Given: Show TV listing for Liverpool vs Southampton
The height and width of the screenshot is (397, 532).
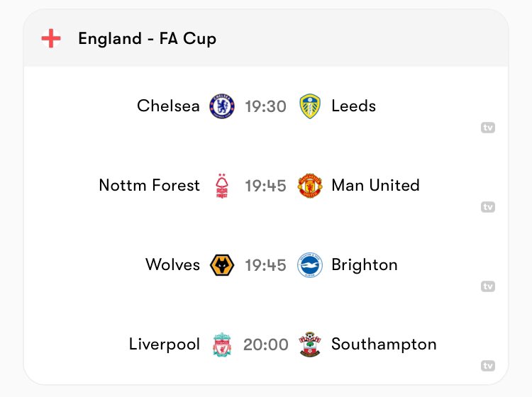Looking at the screenshot, I should click(488, 366).
